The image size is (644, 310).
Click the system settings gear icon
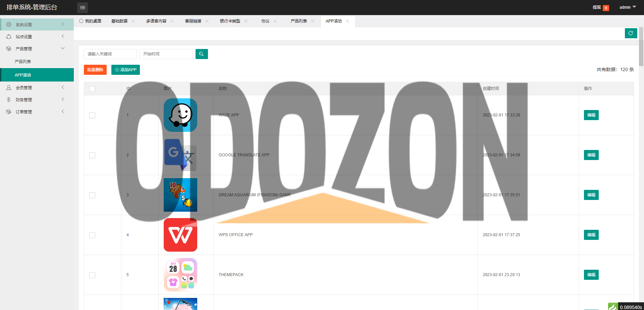click(9, 24)
